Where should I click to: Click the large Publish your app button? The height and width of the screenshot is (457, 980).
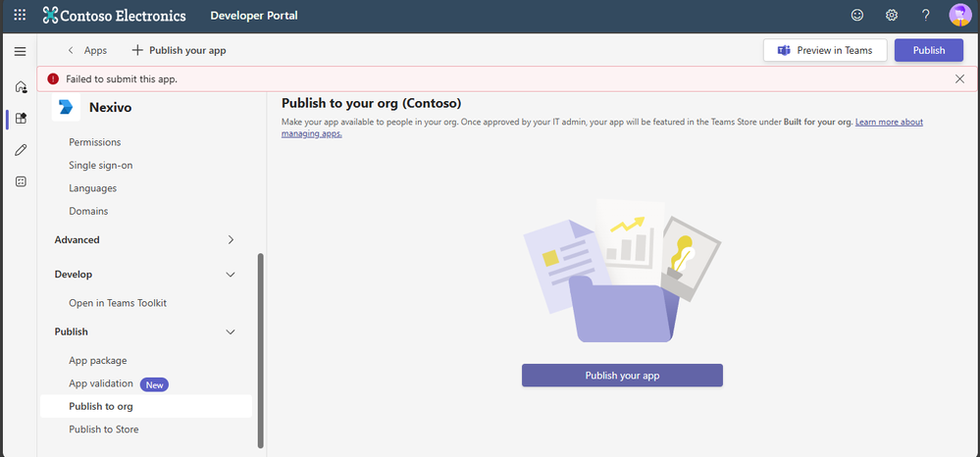[x=622, y=376]
